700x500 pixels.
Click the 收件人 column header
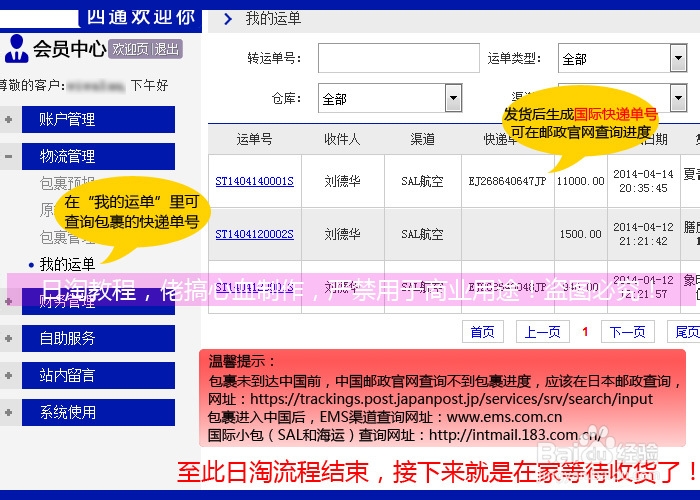pyautogui.click(x=342, y=139)
